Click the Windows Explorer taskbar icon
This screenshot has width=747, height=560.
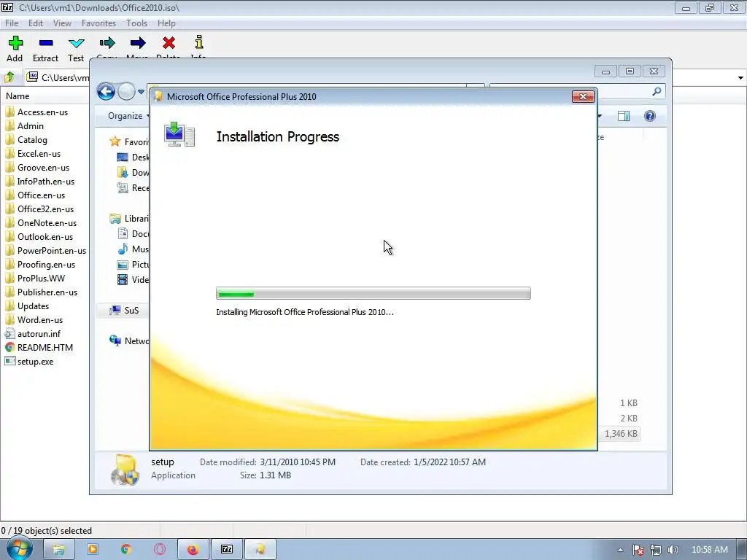point(58,550)
